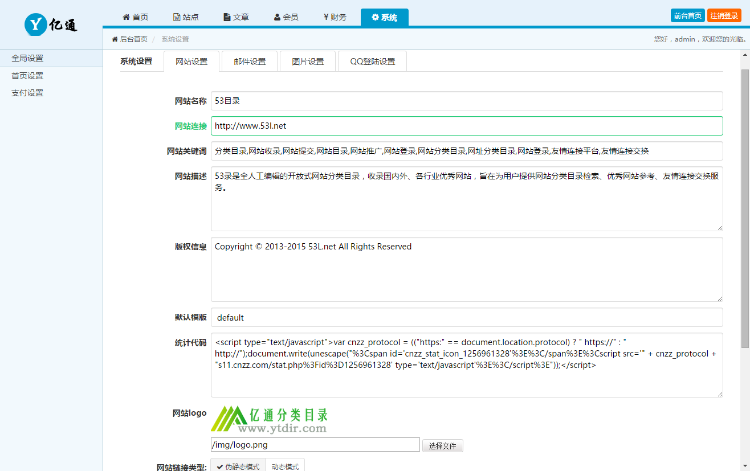The height and width of the screenshot is (471, 750).
Task: Switch to the 邮件设置 tab
Action: point(249,62)
